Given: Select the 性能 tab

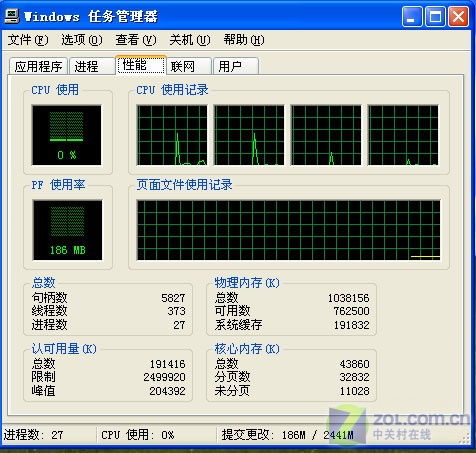Looking at the screenshot, I should (x=141, y=64).
